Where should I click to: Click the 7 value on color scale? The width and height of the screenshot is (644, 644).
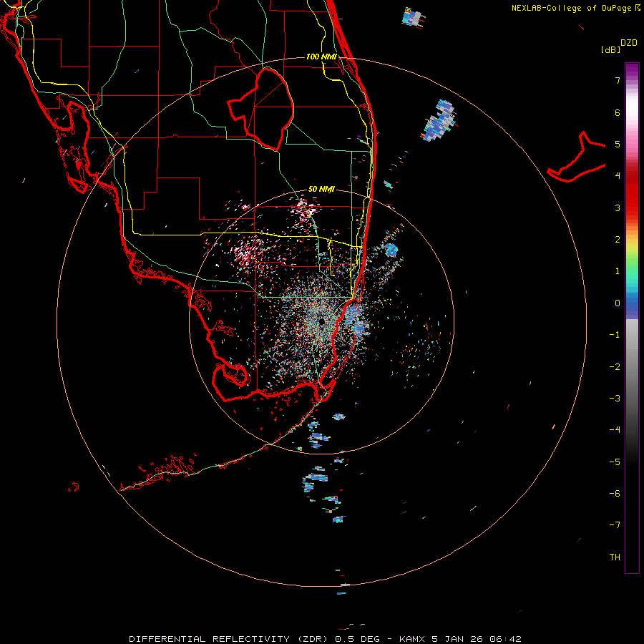[x=618, y=80]
